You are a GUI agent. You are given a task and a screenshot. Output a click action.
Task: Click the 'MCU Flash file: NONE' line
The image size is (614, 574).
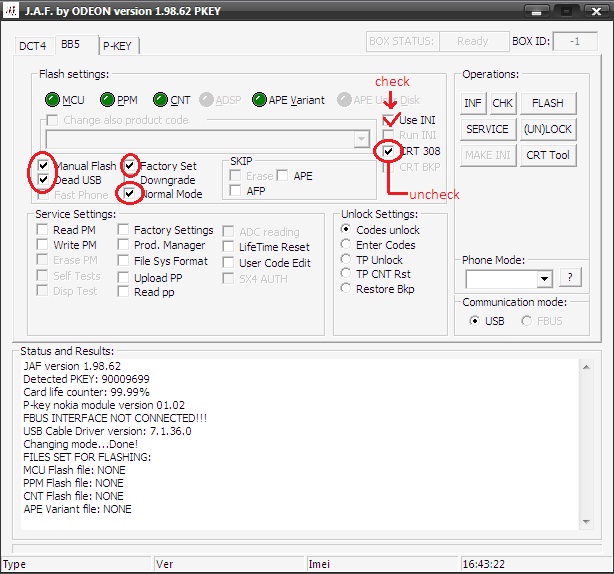(x=74, y=470)
